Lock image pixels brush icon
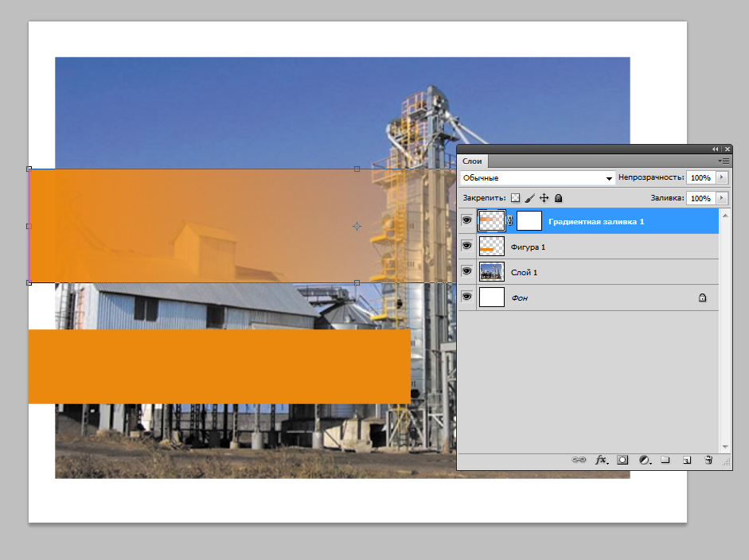This screenshot has width=749, height=560. 530,197
